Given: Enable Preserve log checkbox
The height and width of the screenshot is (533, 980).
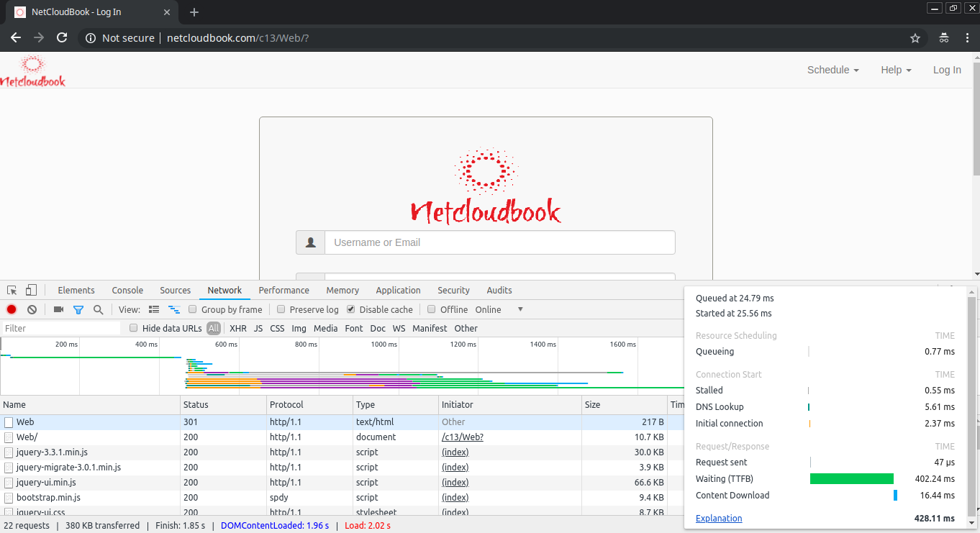Looking at the screenshot, I should (282, 309).
